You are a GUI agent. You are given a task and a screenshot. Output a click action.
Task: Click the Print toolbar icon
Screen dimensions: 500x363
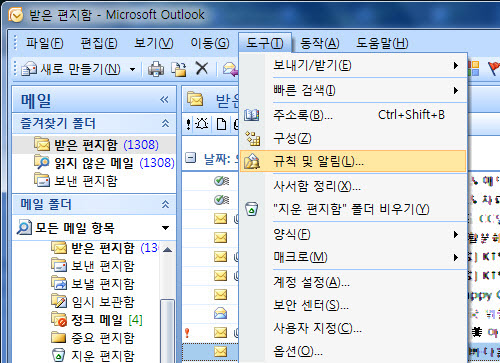click(x=156, y=69)
